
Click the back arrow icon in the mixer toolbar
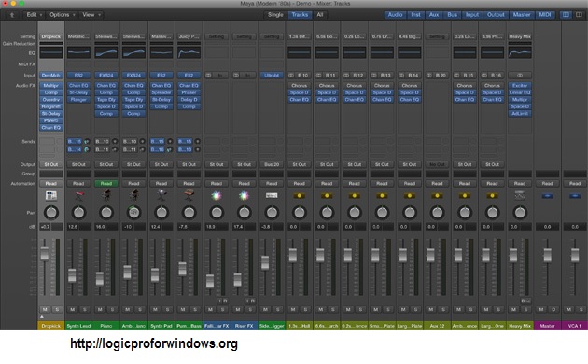12,15
